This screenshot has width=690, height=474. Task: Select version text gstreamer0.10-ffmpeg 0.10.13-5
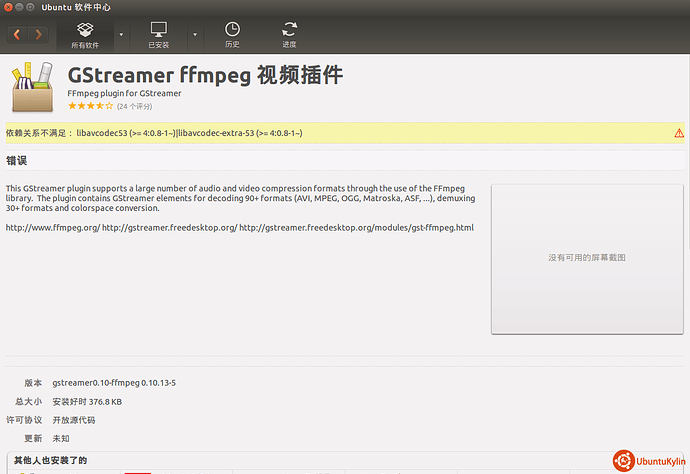point(114,383)
